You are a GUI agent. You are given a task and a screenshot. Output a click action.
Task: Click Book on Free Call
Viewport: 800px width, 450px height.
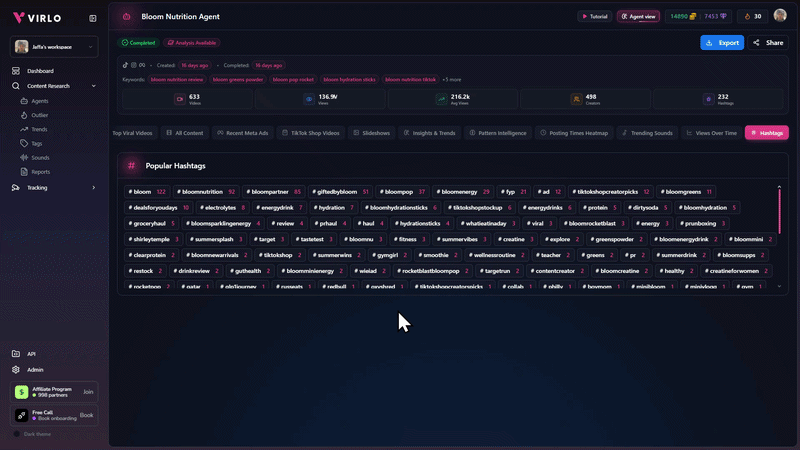pos(86,415)
